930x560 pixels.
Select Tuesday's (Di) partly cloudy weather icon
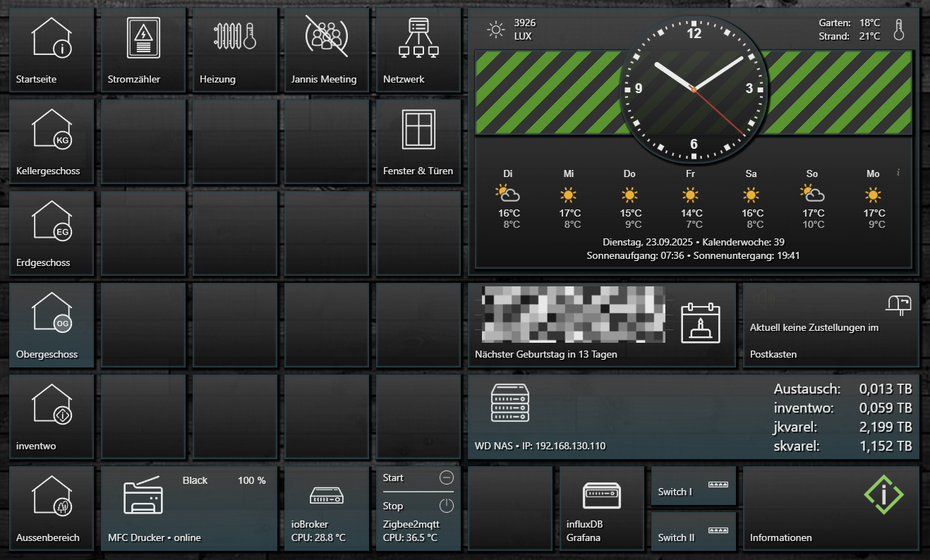pyautogui.click(x=508, y=194)
